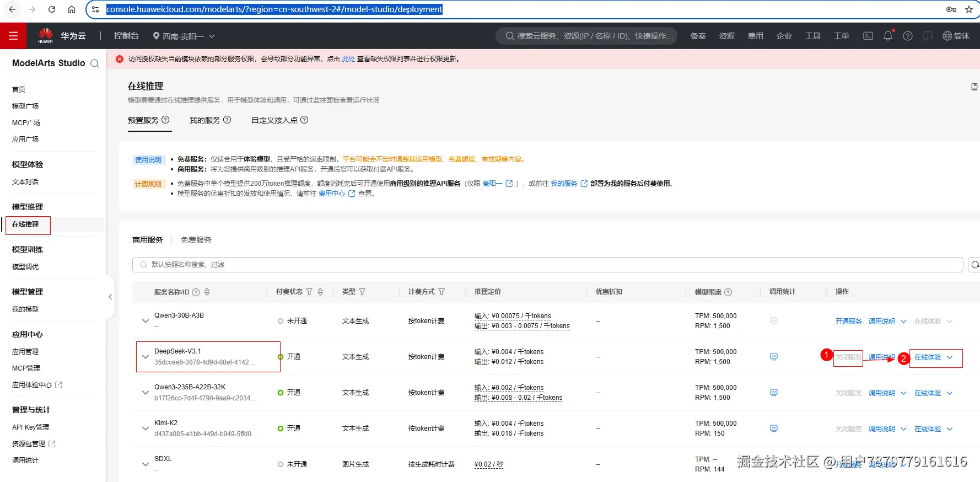Screen dimensions: 980x482
Task: Expand the Kimi-K2 row
Action: (x=146, y=429)
